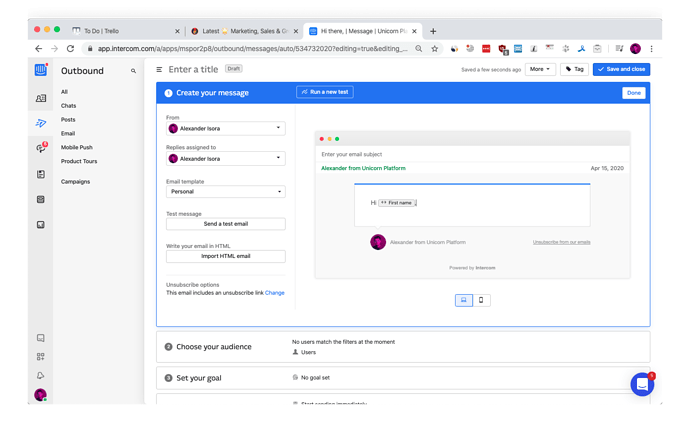Open the More dropdown menu

[x=541, y=69]
